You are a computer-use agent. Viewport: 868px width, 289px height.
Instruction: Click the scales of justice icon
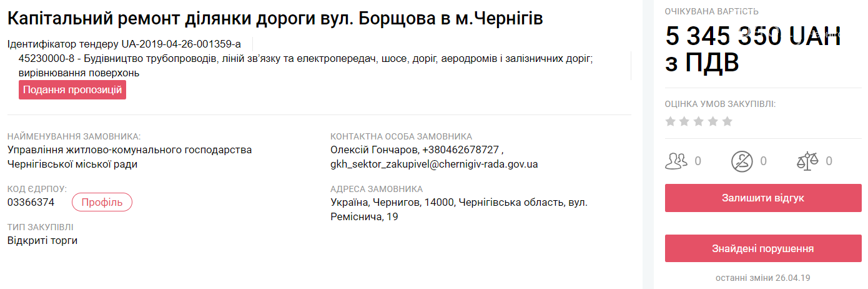click(x=807, y=161)
